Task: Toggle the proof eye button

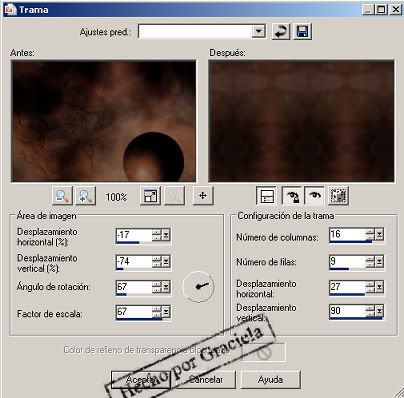Action: pos(314,196)
